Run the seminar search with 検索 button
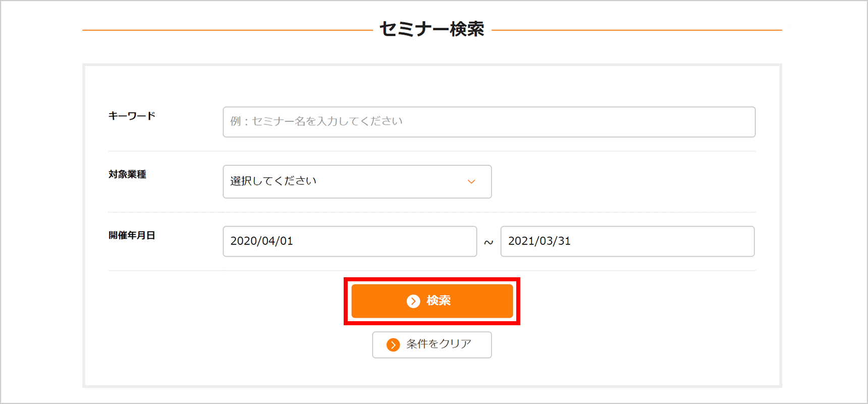This screenshot has width=868, height=404. [x=432, y=301]
